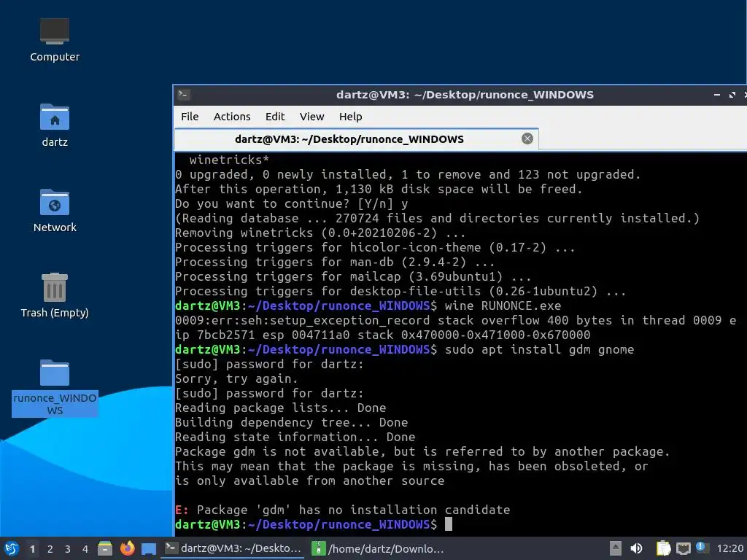Switch to workspace 1
Image resolution: width=747 pixels, height=560 pixels.
point(32,549)
